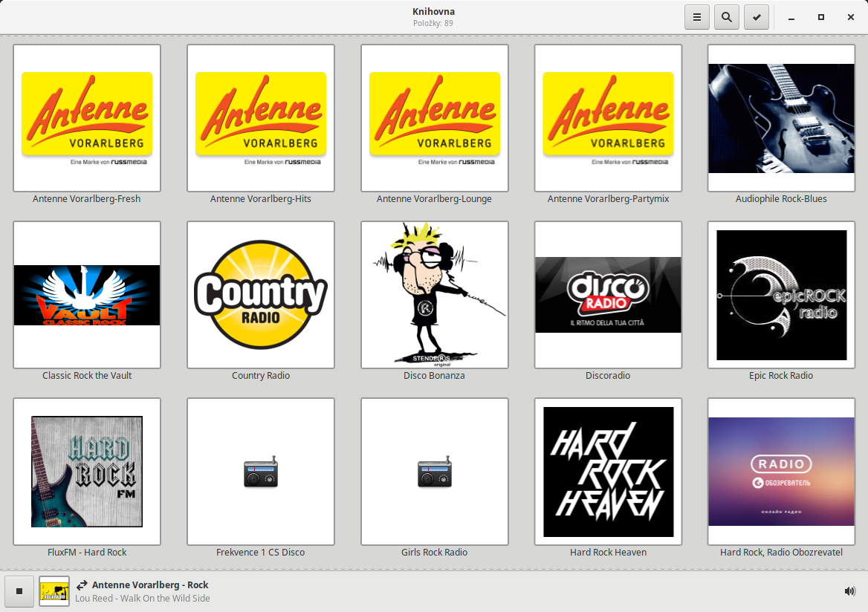
Task: Click the "Položky: 89" subtitle
Action: tap(433, 23)
